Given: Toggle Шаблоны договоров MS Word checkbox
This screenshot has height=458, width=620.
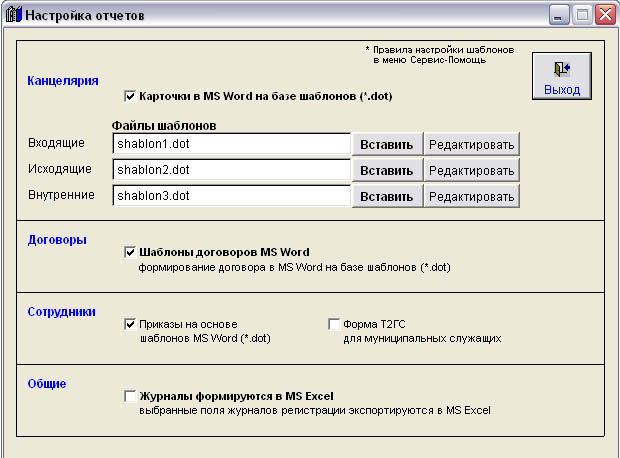Looking at the screenshot, I should (x=130, y=252).
